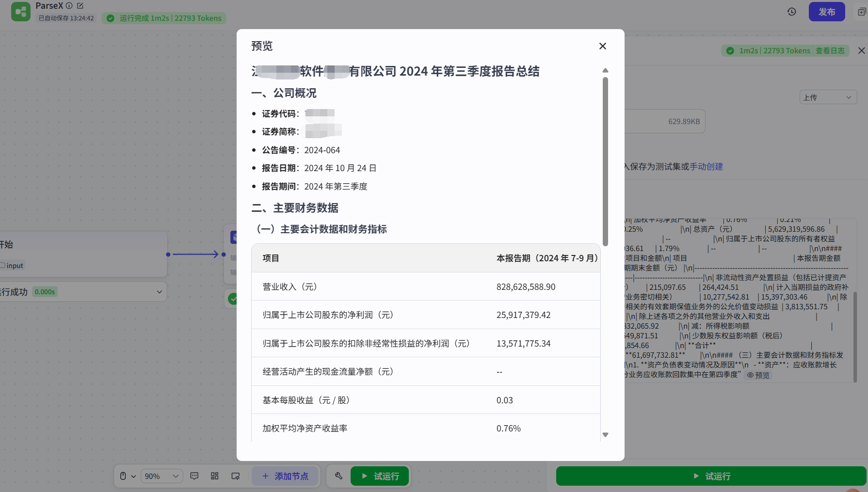868x492 pixels.
Task: Click the canvas screenshot/share icon in toolbar
Action: point(236,476)
